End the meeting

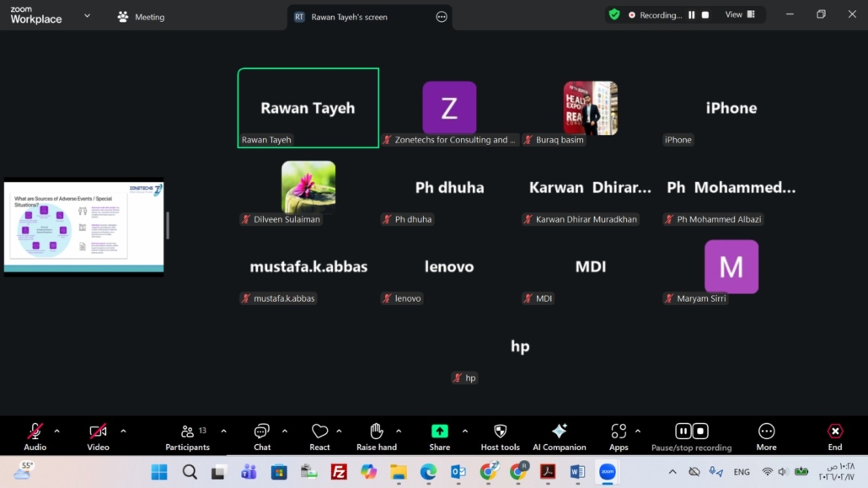pos(835,437)
